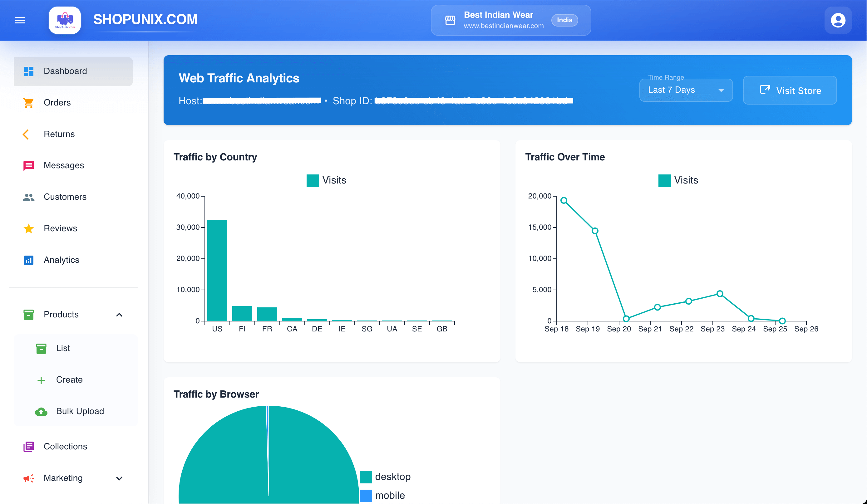Click the Traffic by Country heading
This screenshot has width=867, height=504.
point(215,157)
